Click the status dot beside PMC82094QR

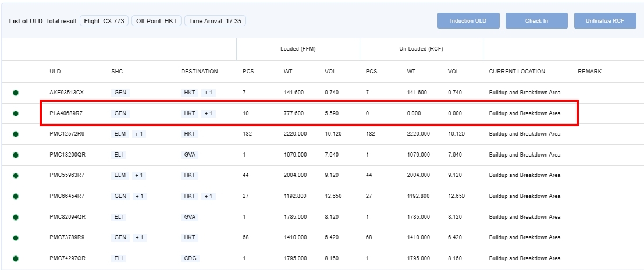pos(16,217)
